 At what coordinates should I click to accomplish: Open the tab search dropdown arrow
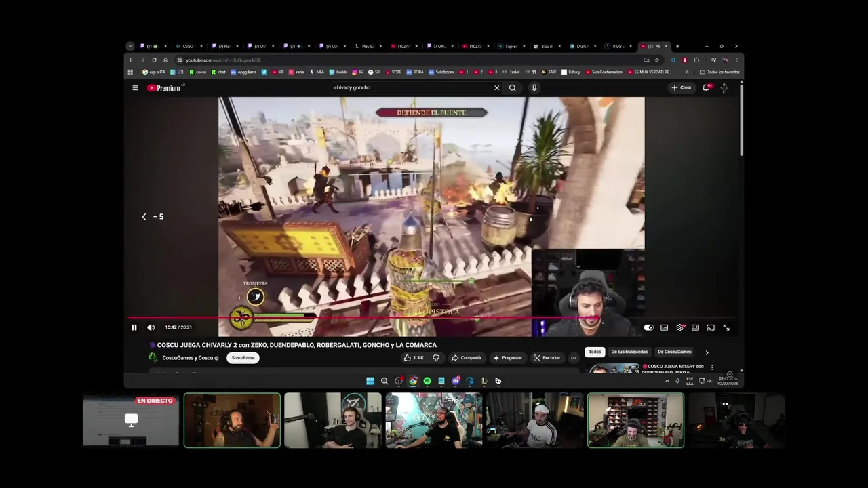click(x=130, y=46)
